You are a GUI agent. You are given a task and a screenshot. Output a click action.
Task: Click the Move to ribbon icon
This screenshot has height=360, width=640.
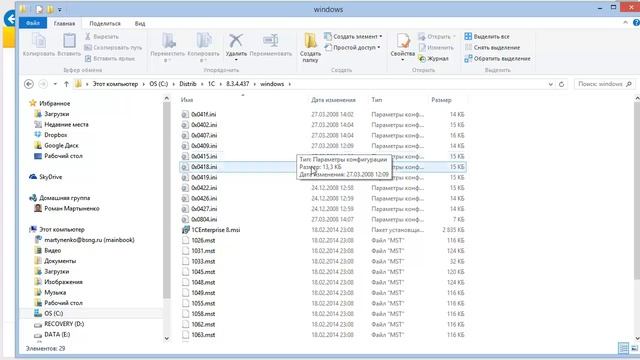tap(168, 41)
